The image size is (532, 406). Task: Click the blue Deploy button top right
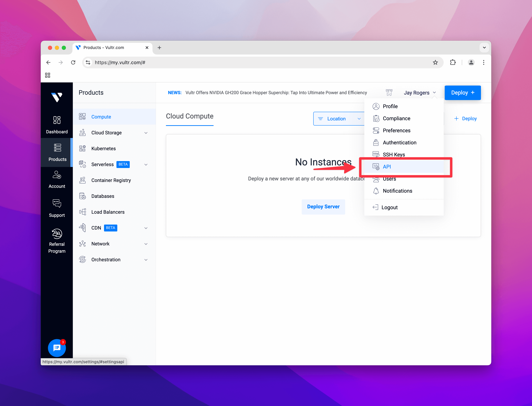pyautogui.click(x=462, y=93)
